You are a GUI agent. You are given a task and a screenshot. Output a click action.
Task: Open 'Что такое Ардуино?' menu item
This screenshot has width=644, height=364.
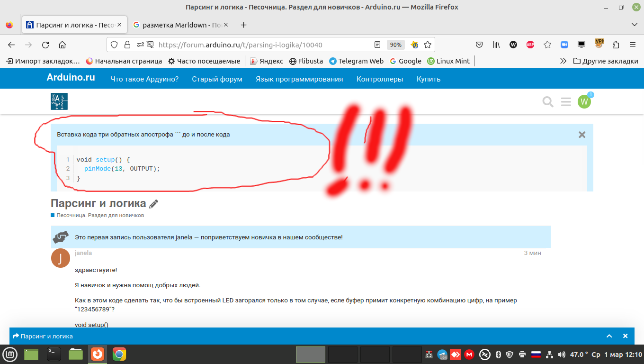pos(144,79)
